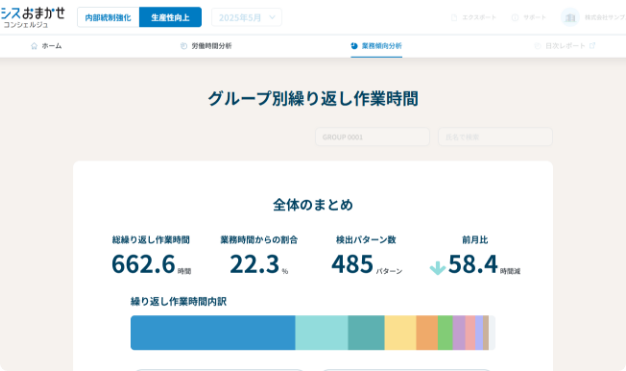The width and height of the screenshot is (626, 371).
Task: Click the 業務時間からの割合 label
Action: tap(259, 240)
